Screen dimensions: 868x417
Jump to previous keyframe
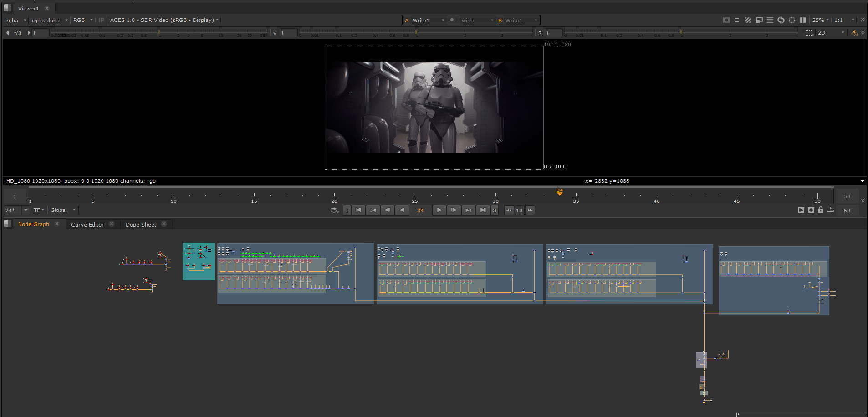point(373,210)
